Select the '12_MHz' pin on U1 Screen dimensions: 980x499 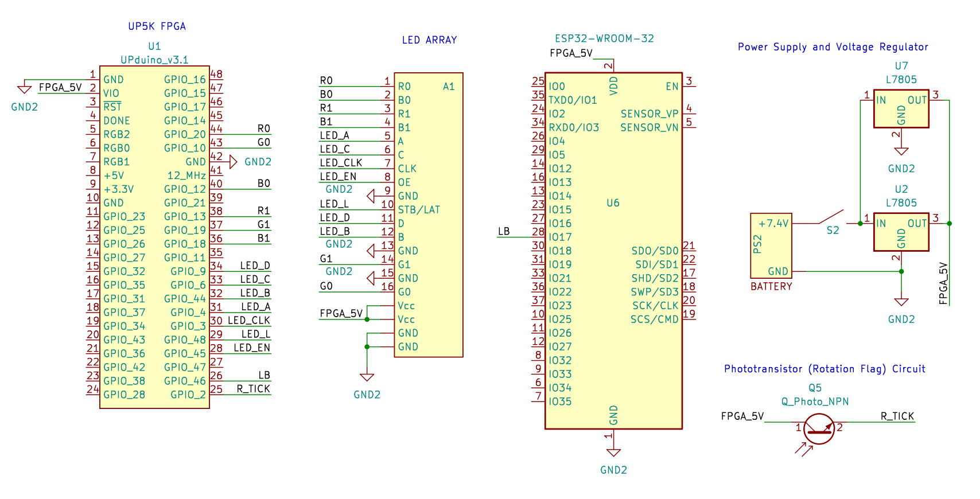(x=186, y=176)
